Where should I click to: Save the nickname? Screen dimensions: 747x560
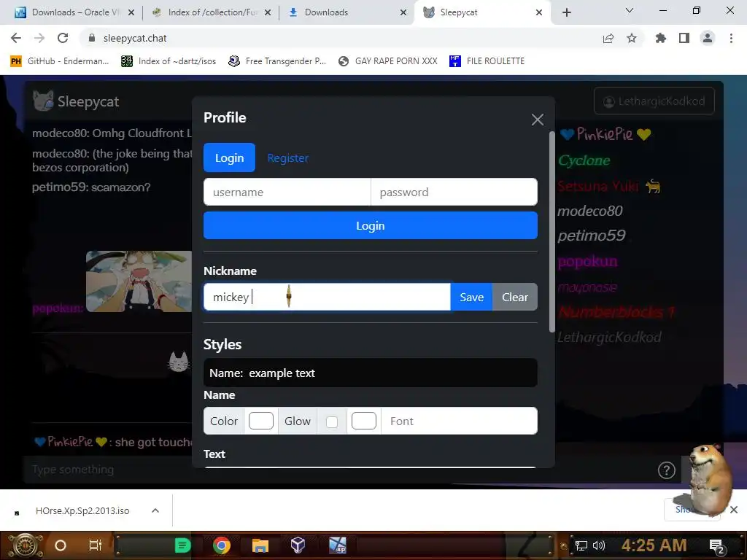coord(472,297)
